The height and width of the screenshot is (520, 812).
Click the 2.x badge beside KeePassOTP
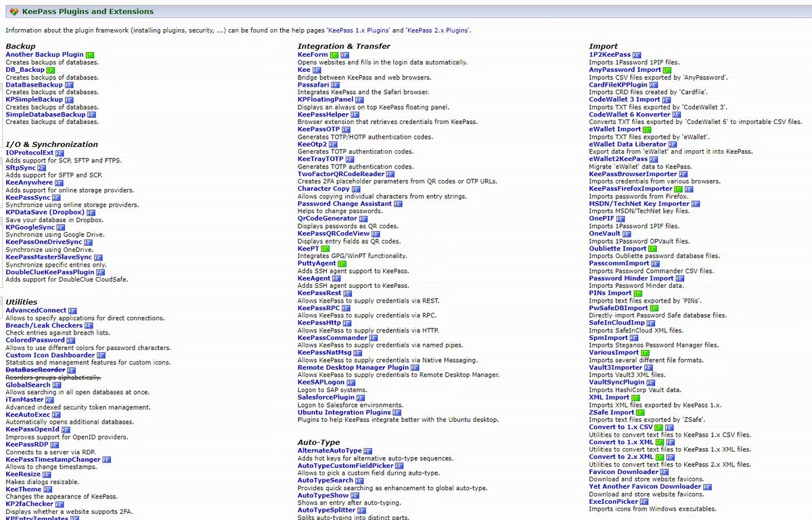346,129
